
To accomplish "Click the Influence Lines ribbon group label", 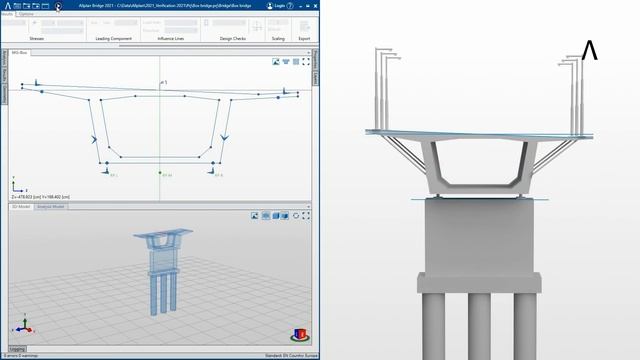I will (171, 38).
